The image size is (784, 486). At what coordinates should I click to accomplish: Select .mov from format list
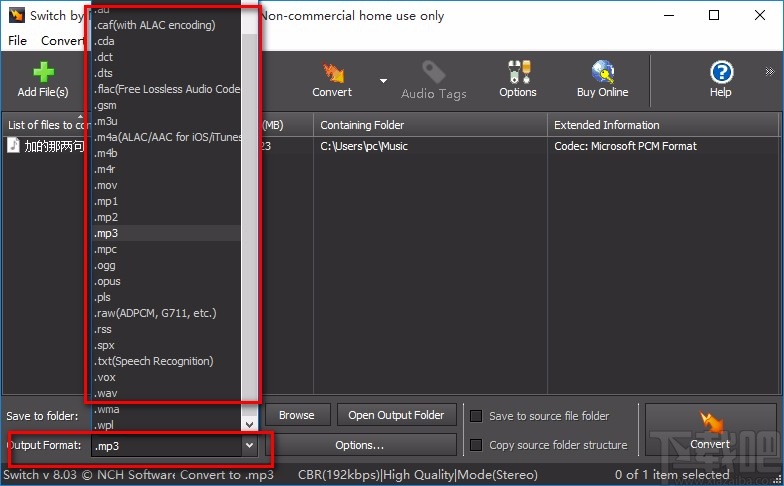(x=166, y=185)
